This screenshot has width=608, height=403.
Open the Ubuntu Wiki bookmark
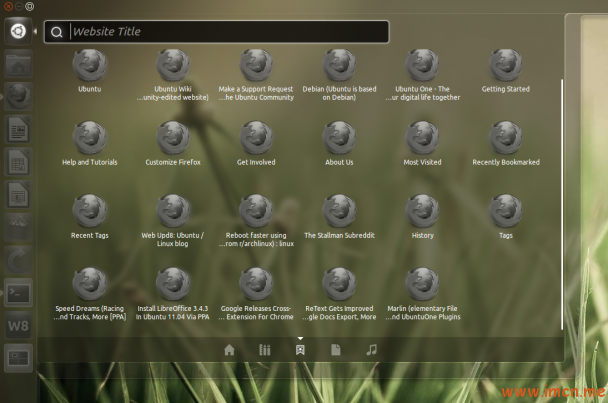tap(173, 75)
